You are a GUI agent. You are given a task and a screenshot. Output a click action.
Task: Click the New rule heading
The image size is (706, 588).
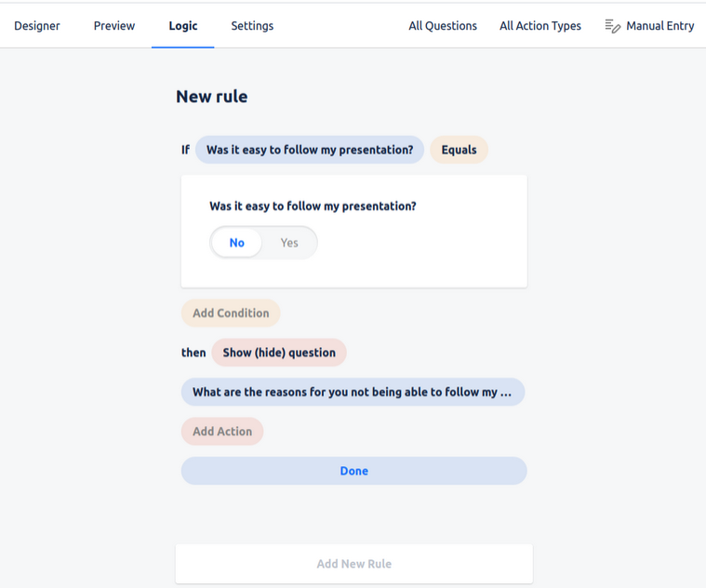coord(211,97)
